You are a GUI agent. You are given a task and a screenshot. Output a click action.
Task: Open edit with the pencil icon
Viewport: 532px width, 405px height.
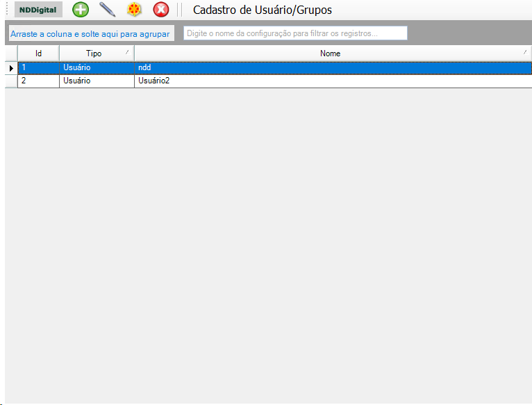[x=107, y=10]
